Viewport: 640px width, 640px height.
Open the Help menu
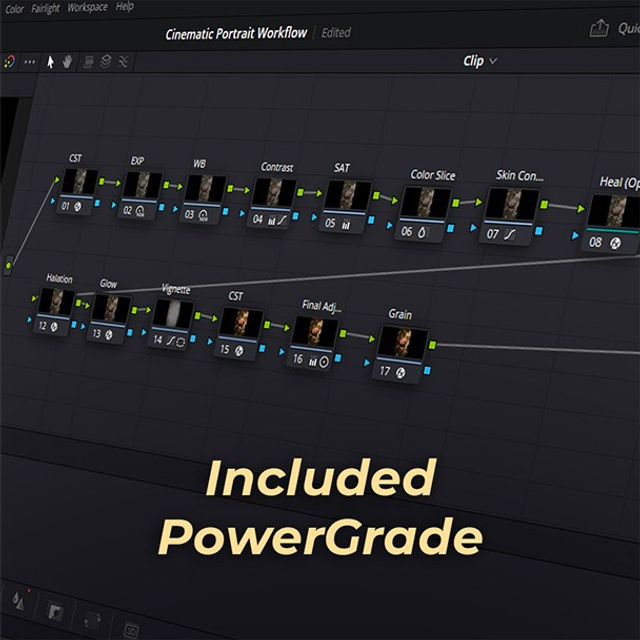tap(124, 6)
